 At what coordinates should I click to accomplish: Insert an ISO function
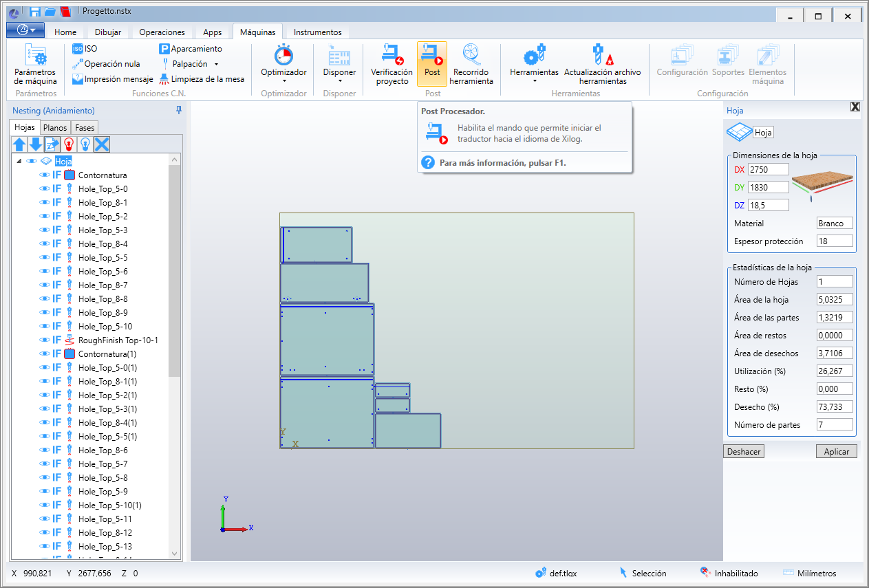tap(85, 49)
